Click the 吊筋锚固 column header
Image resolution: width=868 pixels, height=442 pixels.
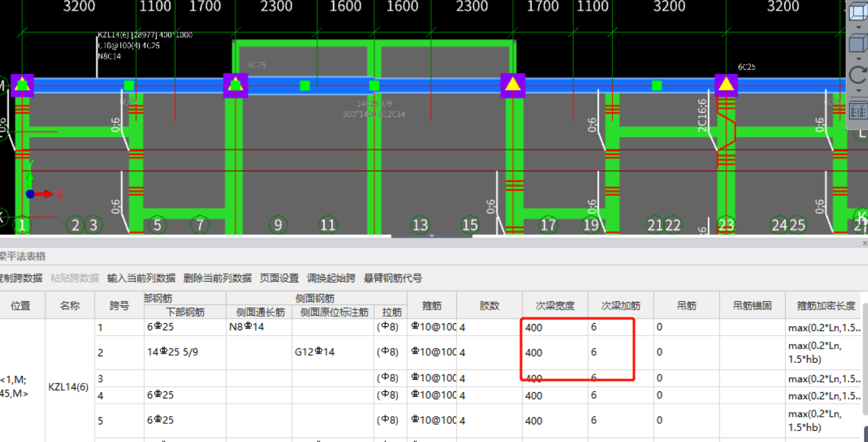752,305
